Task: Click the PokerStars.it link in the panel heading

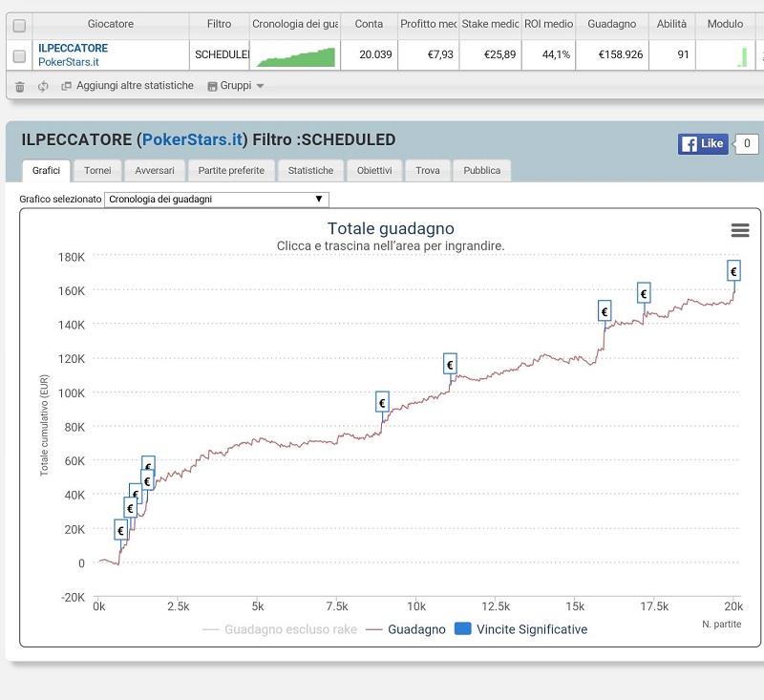Action: (193, 139)
